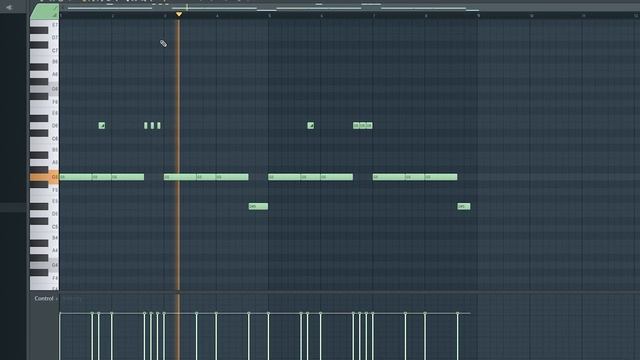Image resolution: width=640 pixels, height=360 pixels.
Task: Select the single short D6 note in bar 1
Action: tap(102, 125)
